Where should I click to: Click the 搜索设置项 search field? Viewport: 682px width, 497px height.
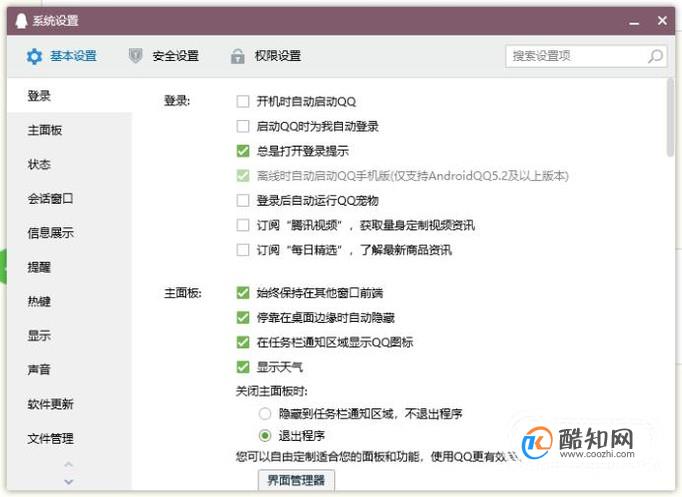pyautogui.click(x=586, y=56)
